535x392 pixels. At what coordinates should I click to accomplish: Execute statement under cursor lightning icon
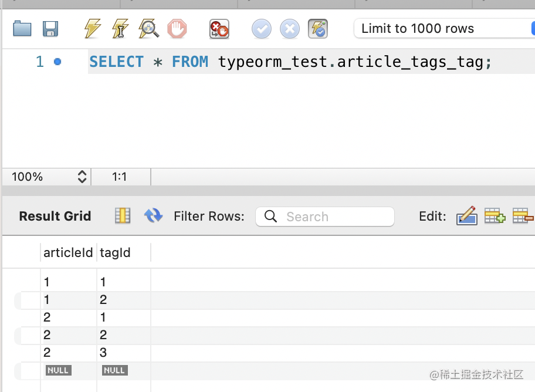point(120,29)
